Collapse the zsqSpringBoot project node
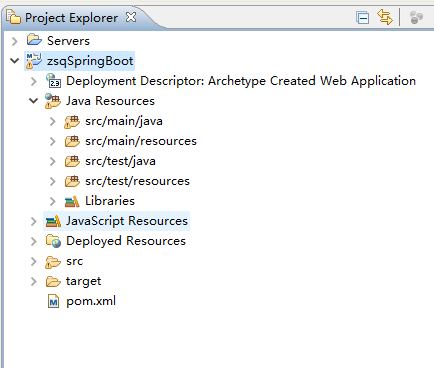This screenshot has height=368, width=434. (14, 61)
